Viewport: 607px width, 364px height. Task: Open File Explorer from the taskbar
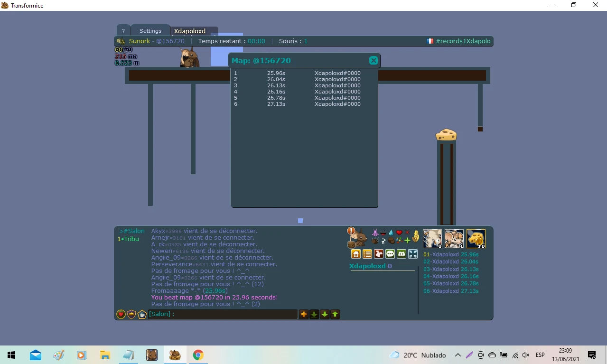point(105,355)
